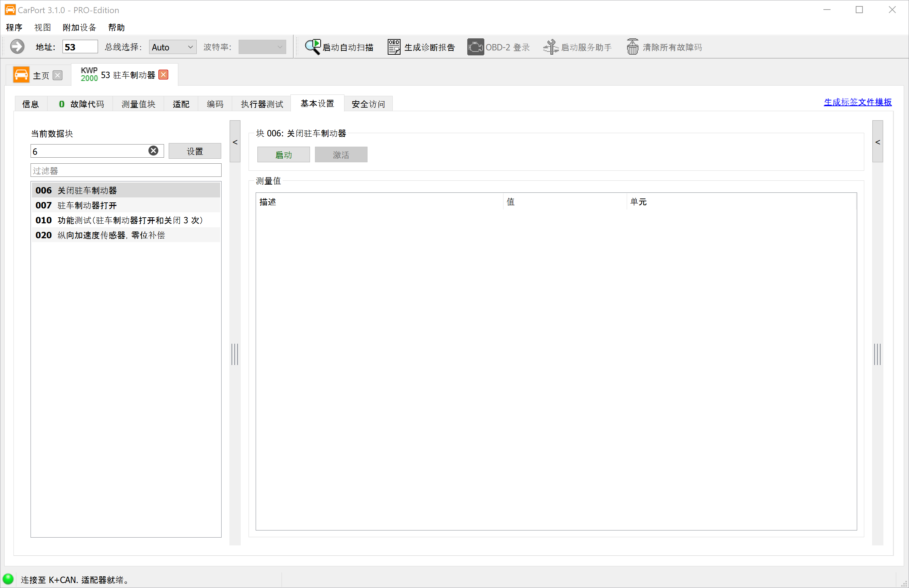Click the 激活 button
Screen dimensions: 909x588
341,155
